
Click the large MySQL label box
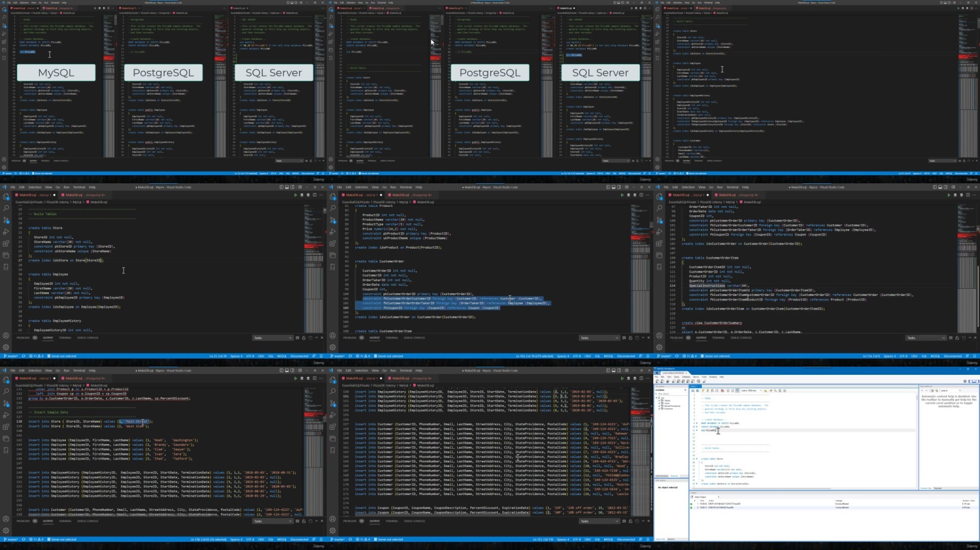point(56,72)
